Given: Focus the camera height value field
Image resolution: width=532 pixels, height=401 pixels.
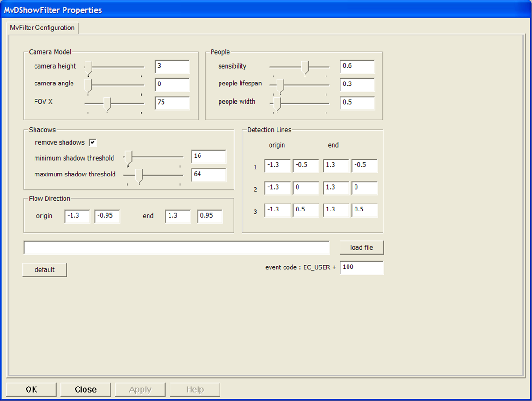Looking at the screenshot, I should click(x=172, y=67).
